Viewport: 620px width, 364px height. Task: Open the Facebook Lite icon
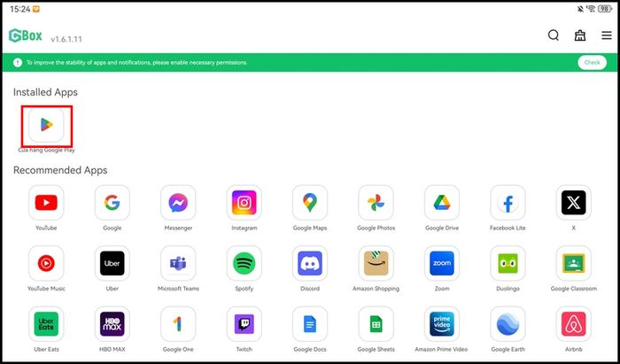pos(508,203)
